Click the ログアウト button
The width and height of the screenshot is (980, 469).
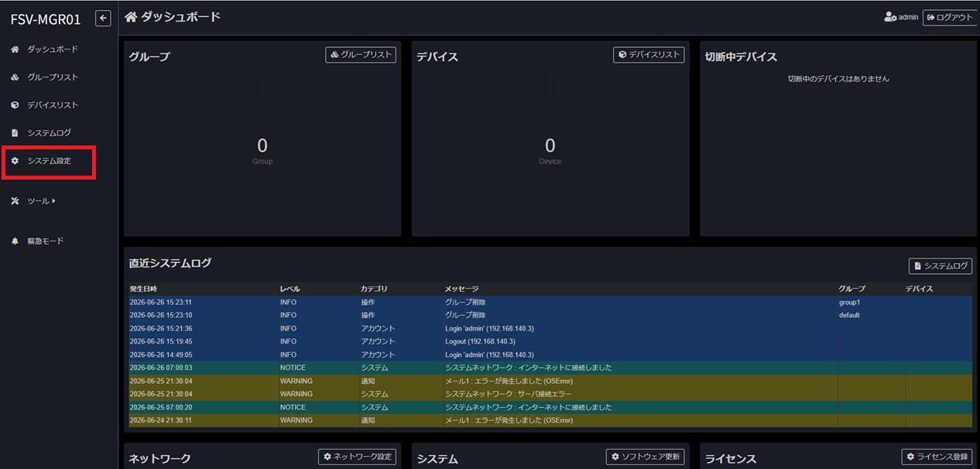pos(950,17)
